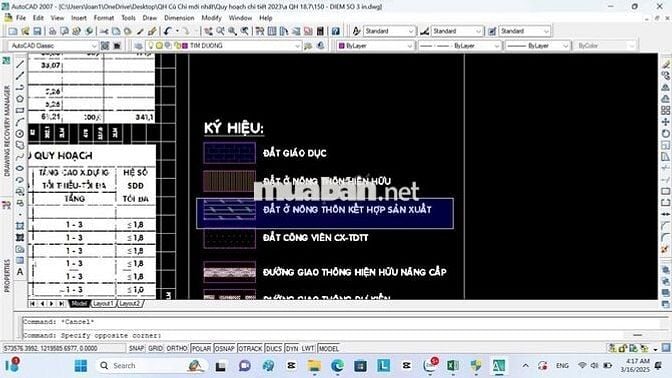This screenshot has width=672, height=378.
Task: Open the Dimension menu
Action: click(179, 18)
